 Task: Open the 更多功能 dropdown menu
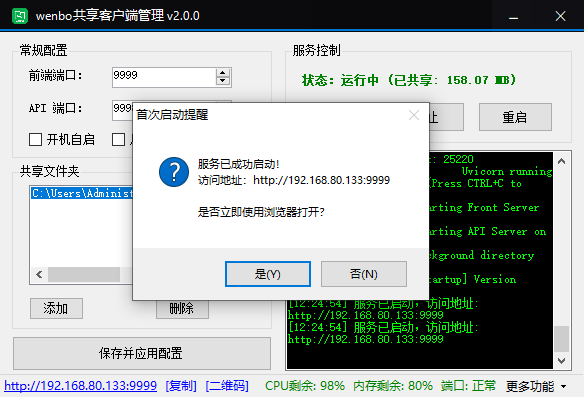(536, 387)
